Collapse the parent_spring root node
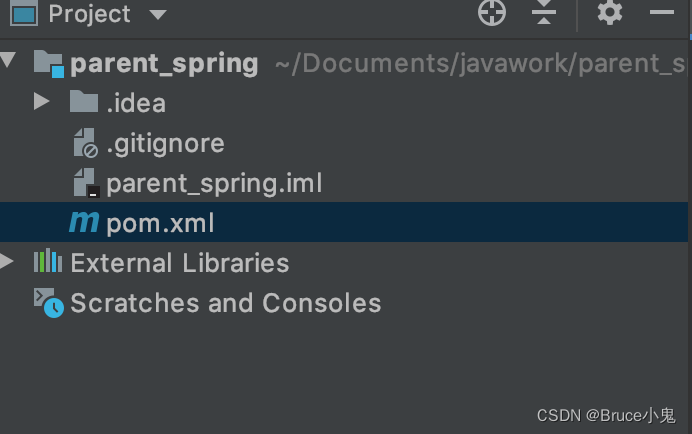Image resolution: width=692 pixels, height=434 pixels. (x=8, y=60)
